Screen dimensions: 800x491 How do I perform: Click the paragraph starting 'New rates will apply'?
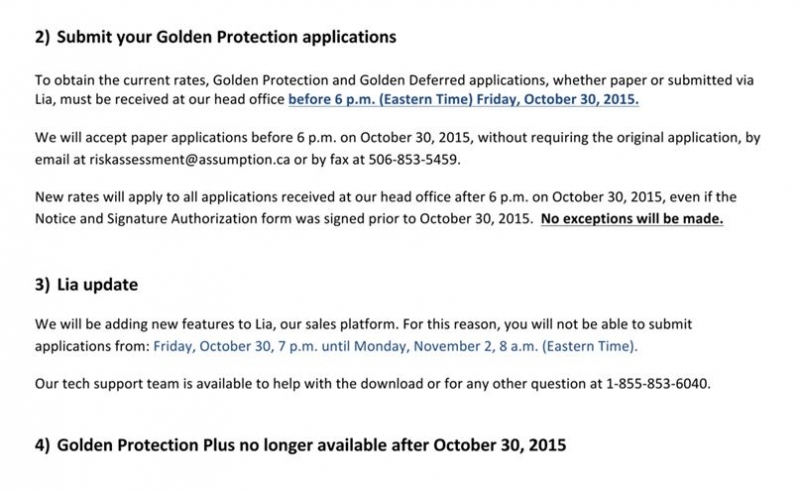[x=385, y=208]
